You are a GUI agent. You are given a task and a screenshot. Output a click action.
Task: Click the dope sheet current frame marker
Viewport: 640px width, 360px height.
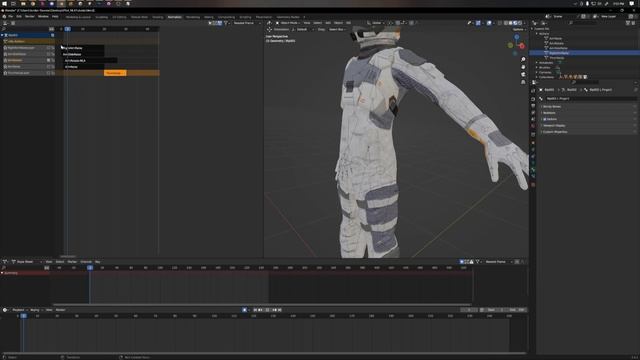90,268
